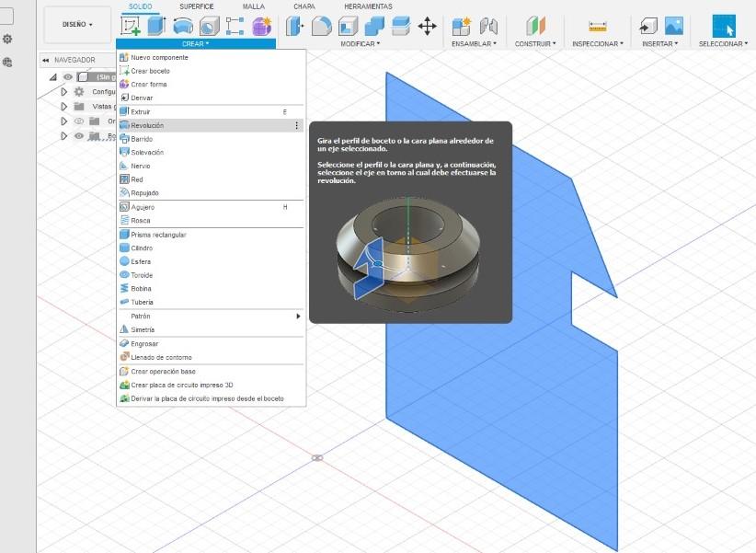Expand the Patrón submenu arrow
756x553 pixels.
(298, 317)
